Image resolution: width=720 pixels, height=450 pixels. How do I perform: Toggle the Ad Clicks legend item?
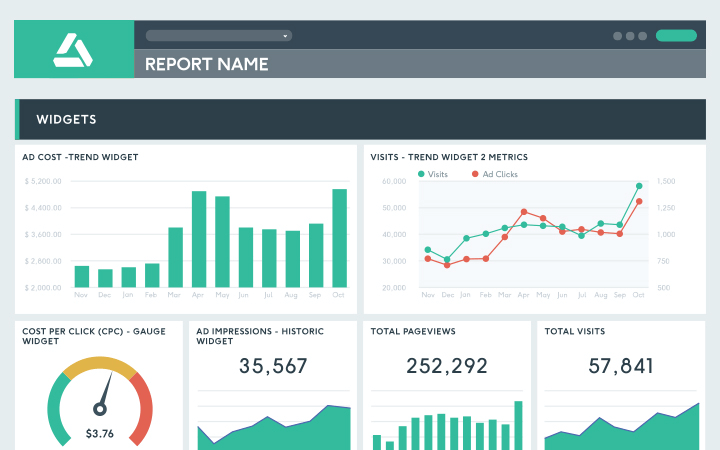[x=495, y=174]
